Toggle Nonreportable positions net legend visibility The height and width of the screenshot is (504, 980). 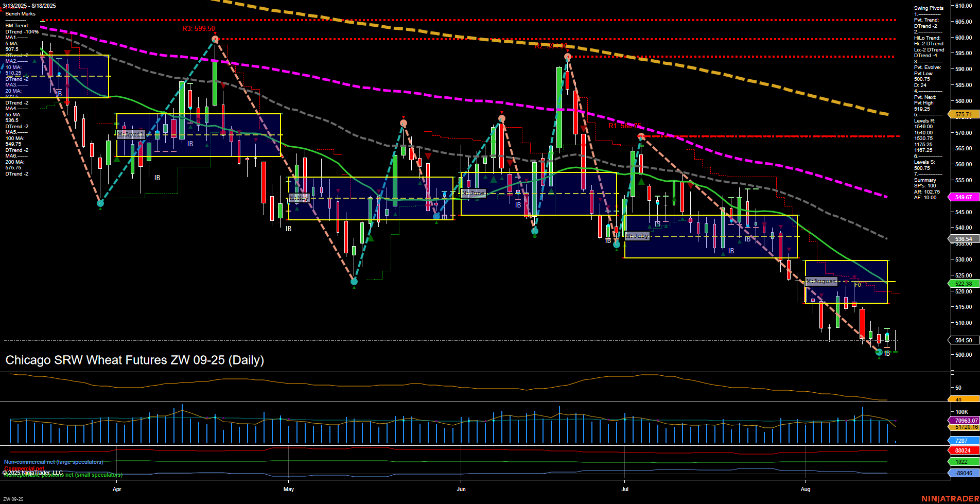click(63, 475)
